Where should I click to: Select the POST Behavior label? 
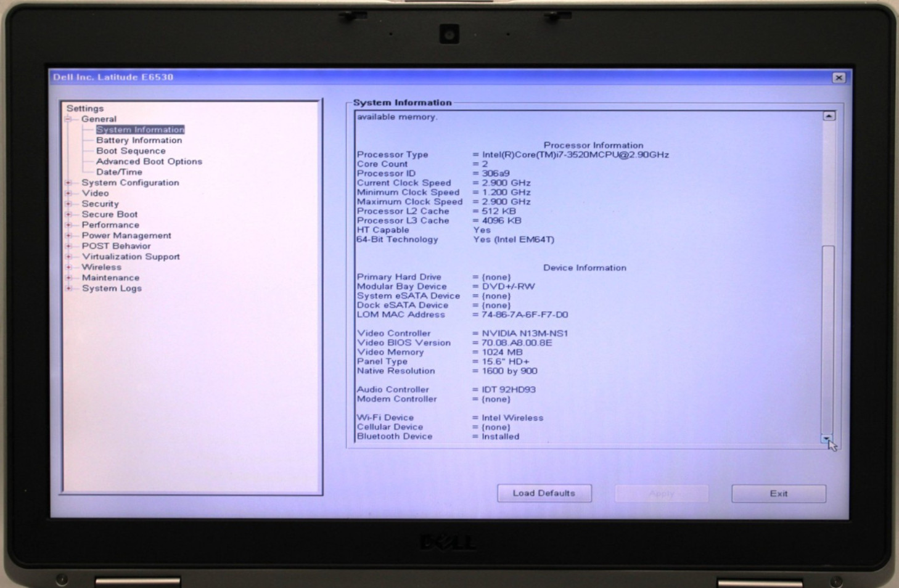(116, 246)
